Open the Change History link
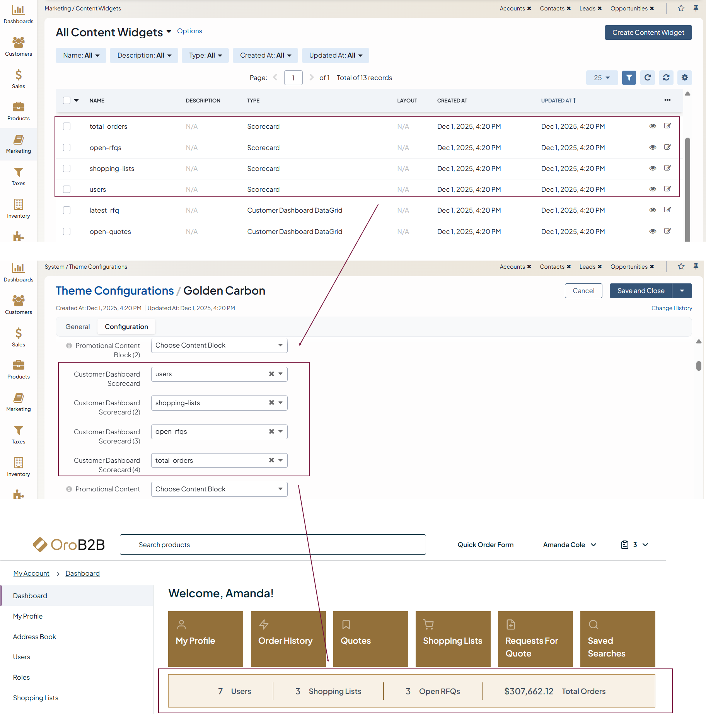706x728 pixels. [672, 308]
